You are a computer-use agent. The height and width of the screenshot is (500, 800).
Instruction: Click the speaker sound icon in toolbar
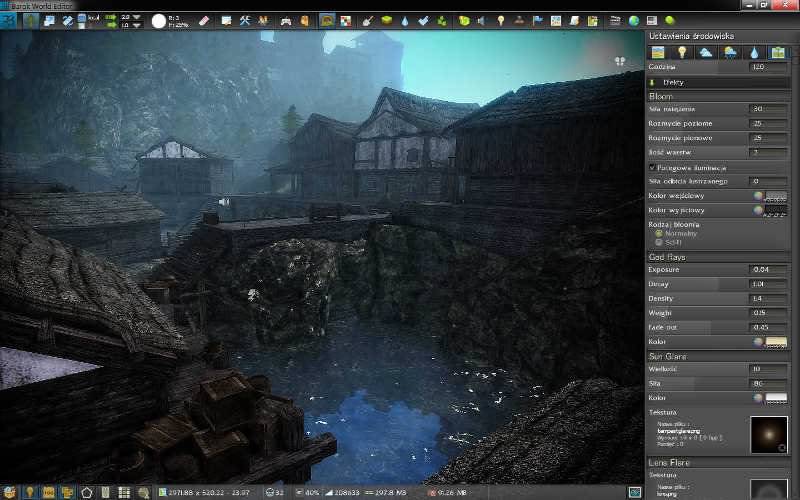481,21
